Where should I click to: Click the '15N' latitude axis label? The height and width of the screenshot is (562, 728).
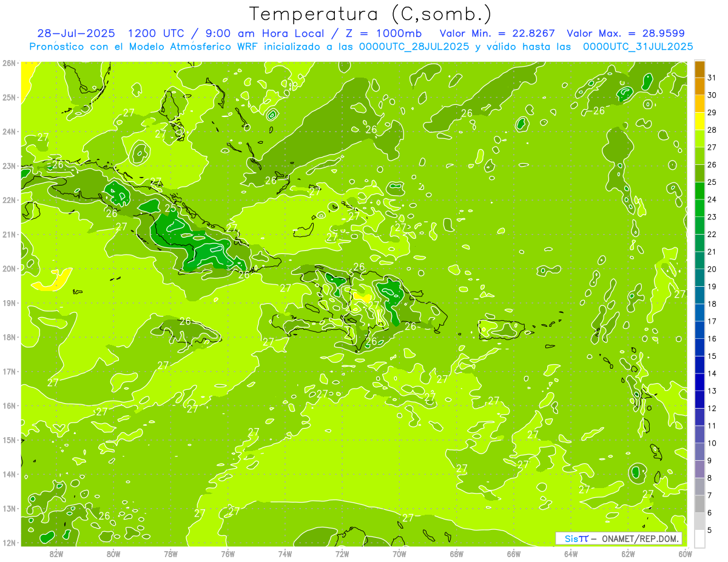(x=9, y=440)
